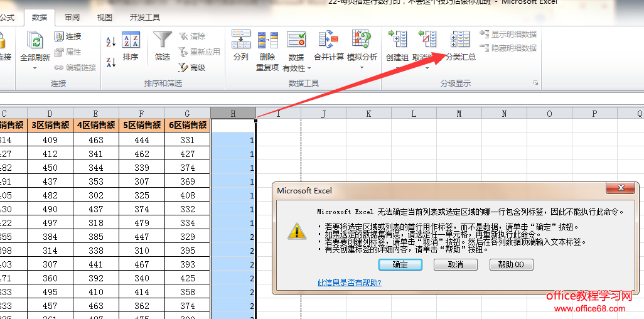Screen dimensions: 644x319
Task: Select the Data (数据) ribbon tab
Action: (40, 17)
